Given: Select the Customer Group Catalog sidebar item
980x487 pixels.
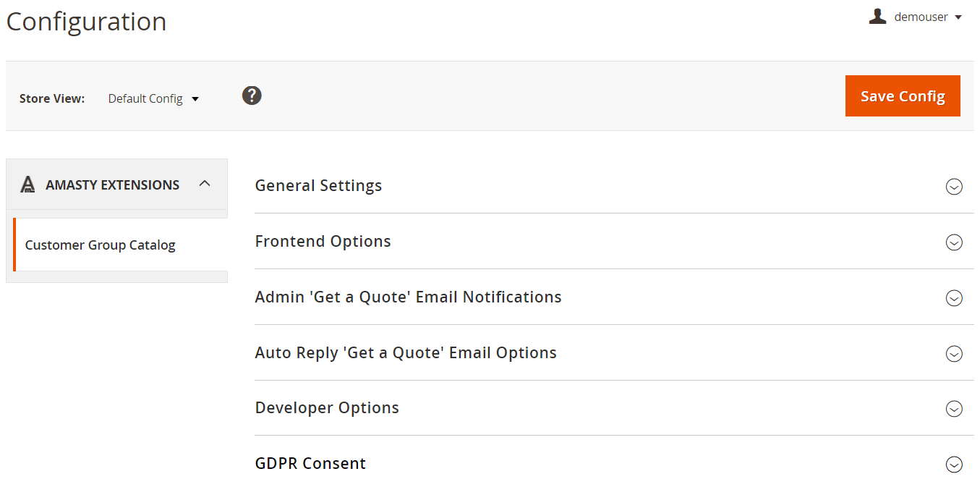Looking at the screenshot, I should click(x=120, y=245).
